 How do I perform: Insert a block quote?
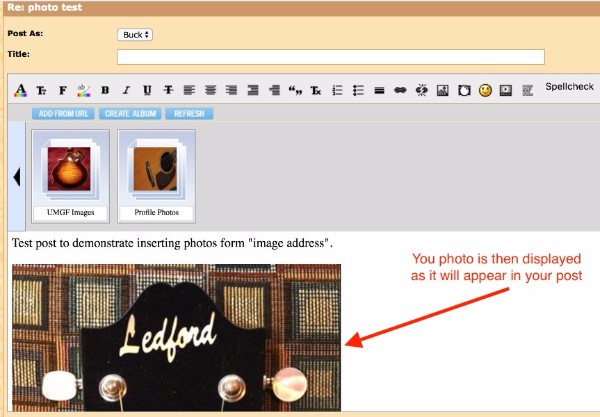[295, 90]
